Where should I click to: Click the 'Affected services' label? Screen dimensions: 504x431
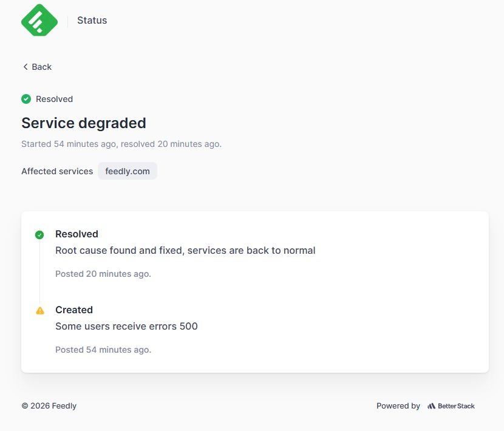tap(57, 171)
